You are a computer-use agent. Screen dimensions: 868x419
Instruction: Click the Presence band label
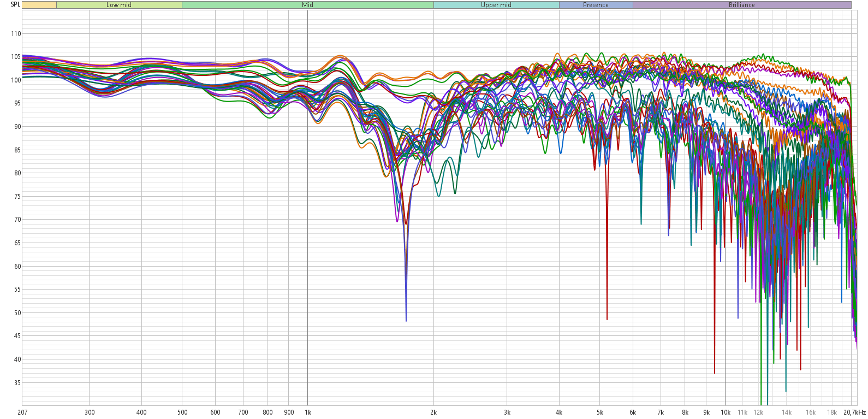pos(596,5)
